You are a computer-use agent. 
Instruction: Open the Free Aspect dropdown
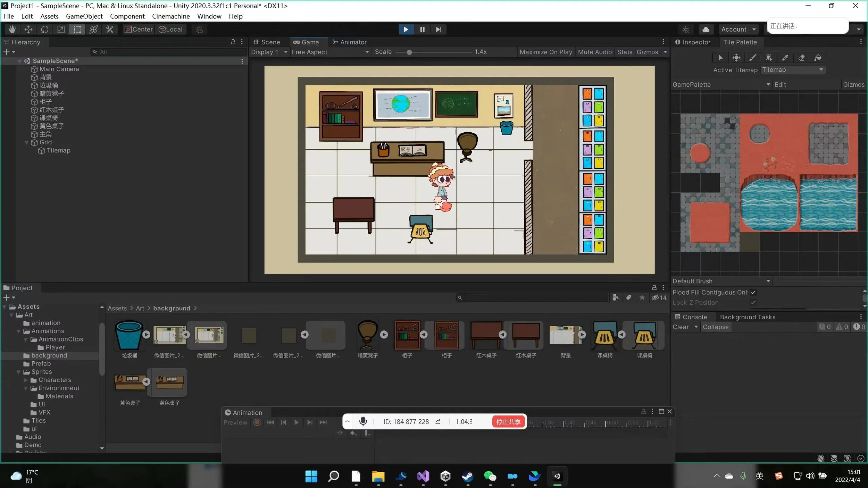coord(330,52)
